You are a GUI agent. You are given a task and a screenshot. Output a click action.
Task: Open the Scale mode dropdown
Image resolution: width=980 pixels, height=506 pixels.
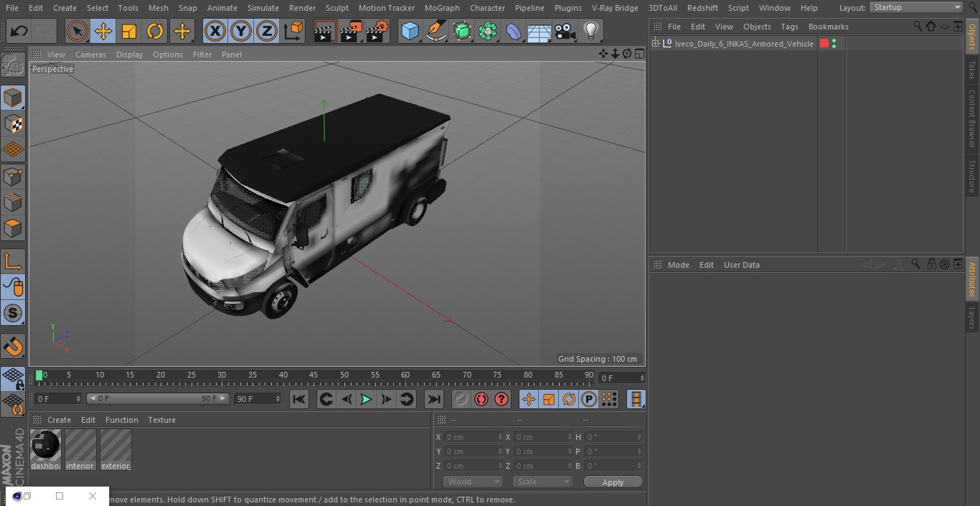542,482
